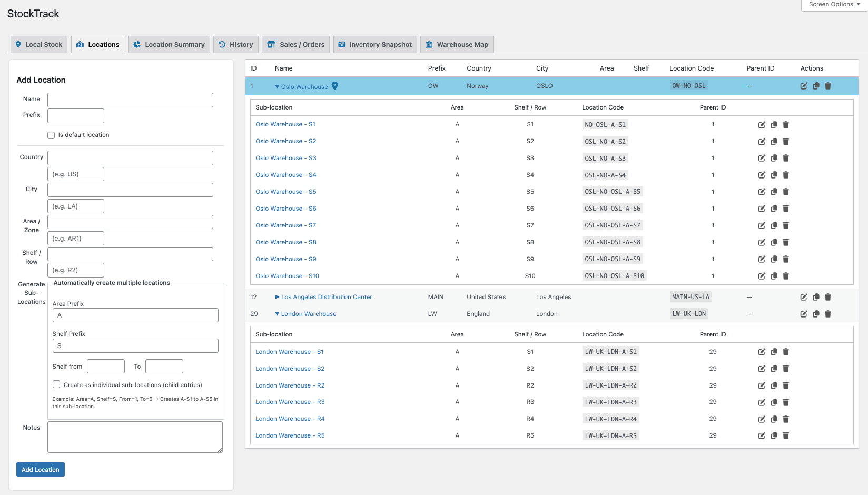Check the 'Is default location' checkbox

tap(51, 135)
